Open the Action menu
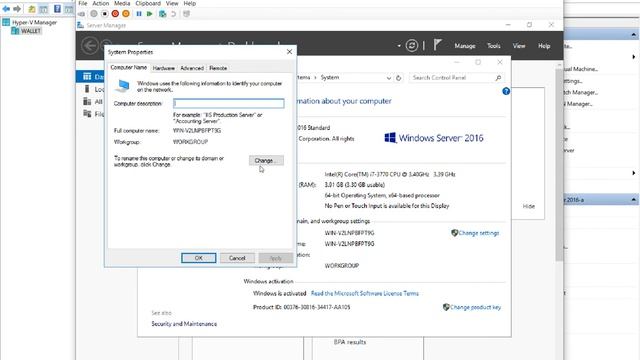This screenshot has height=360, width=640. [100, 3]
